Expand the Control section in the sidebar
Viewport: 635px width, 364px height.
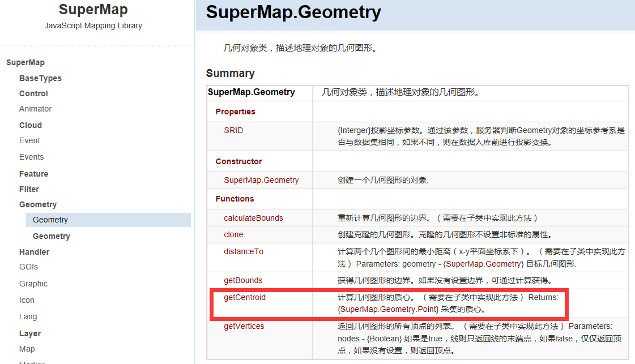pos(33,93)
